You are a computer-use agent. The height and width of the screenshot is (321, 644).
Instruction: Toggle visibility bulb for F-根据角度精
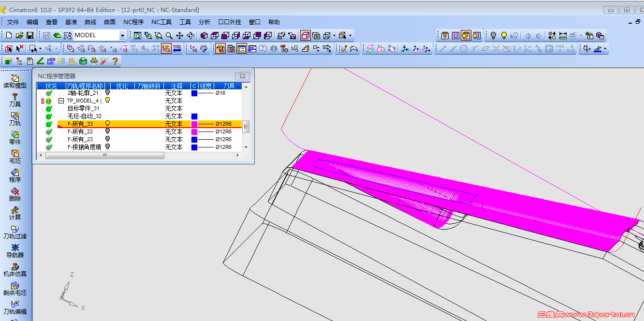pyautogui.click(x=107, y=147)
